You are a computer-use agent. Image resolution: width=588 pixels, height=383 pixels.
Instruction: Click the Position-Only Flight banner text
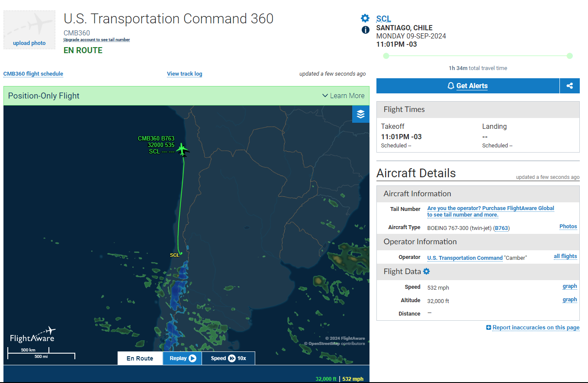[44, 96]
